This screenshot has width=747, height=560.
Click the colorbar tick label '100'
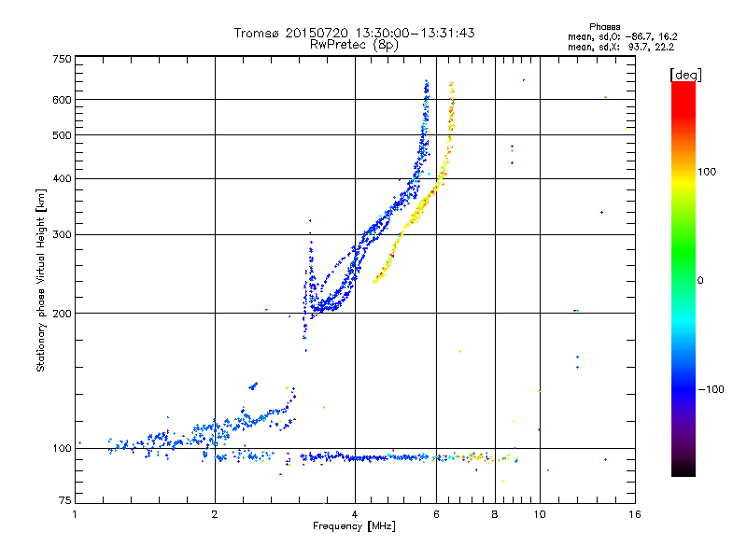707,172
